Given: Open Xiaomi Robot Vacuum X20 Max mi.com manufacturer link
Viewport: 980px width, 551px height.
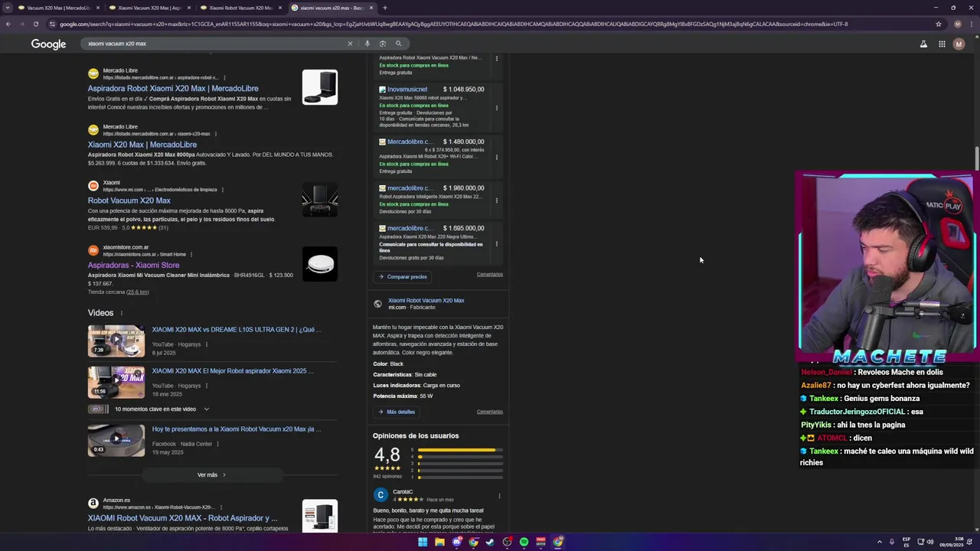Looking at the screenshot, I should click(426, 301).
